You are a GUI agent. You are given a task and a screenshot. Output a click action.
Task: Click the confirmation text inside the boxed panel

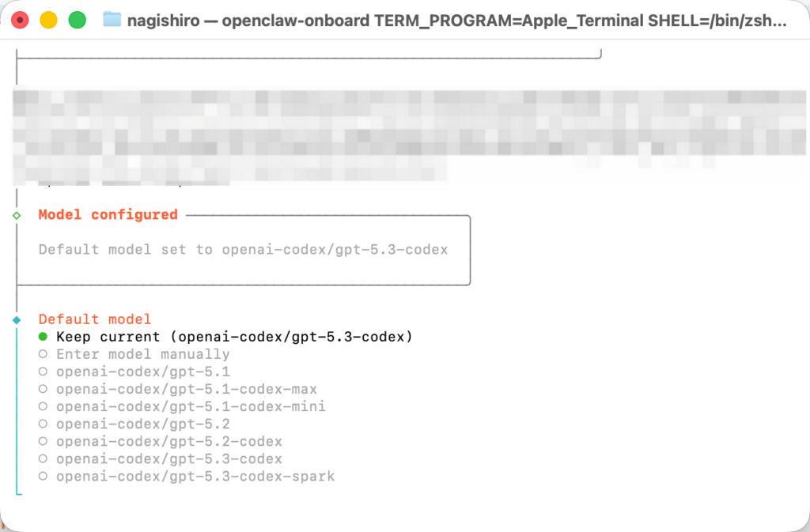(x=244, y=249)
